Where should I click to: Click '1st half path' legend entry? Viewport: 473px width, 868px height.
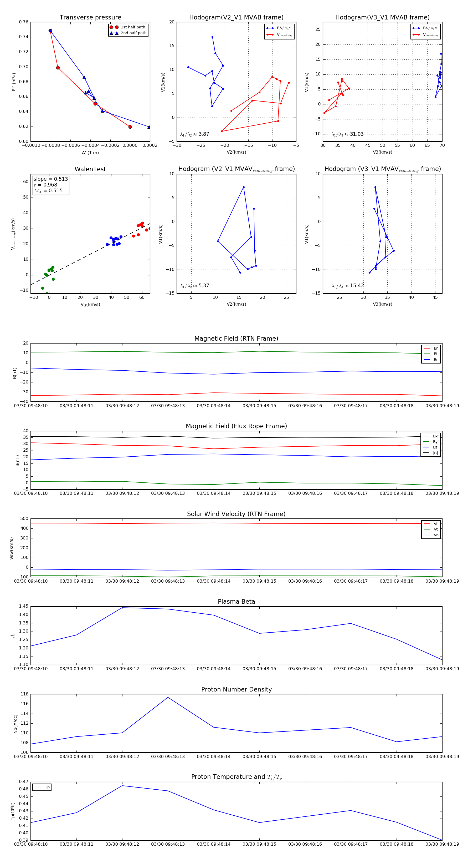click(128, 27)
